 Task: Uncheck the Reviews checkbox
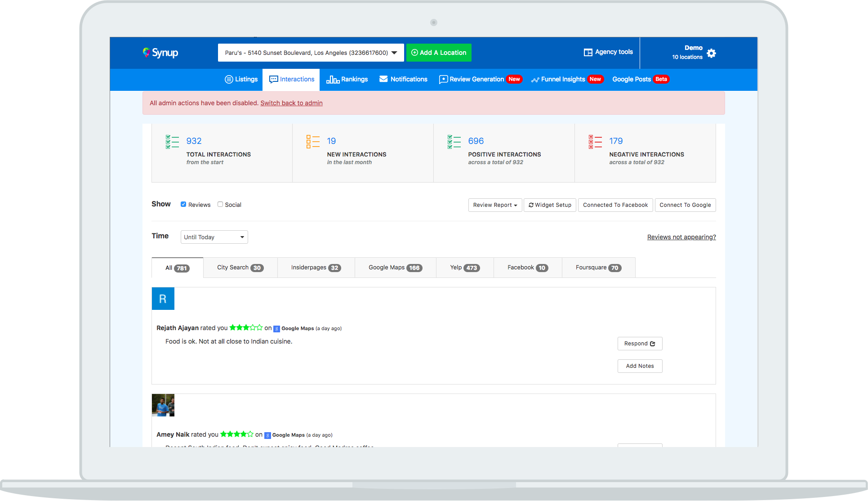(183, 204)
